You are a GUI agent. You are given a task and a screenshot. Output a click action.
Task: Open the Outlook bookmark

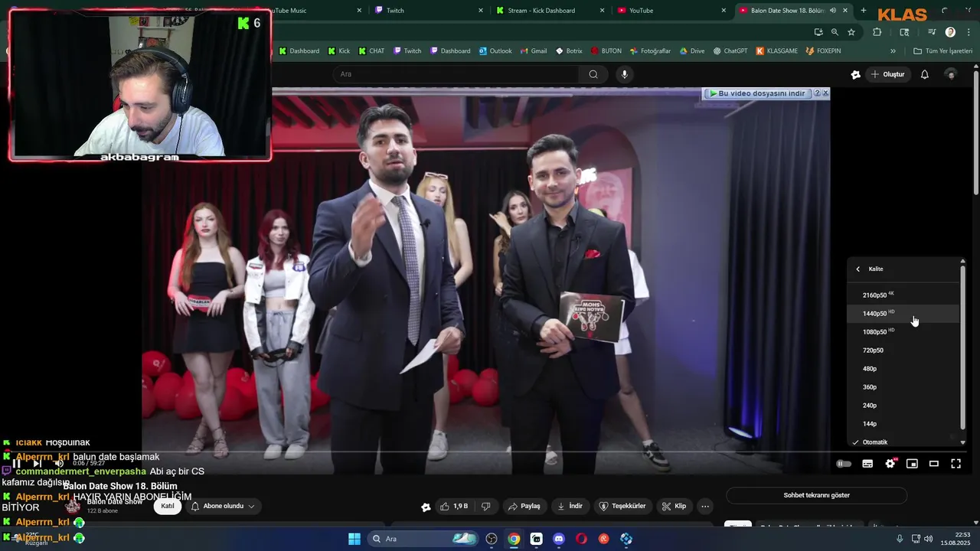[495, 51]
